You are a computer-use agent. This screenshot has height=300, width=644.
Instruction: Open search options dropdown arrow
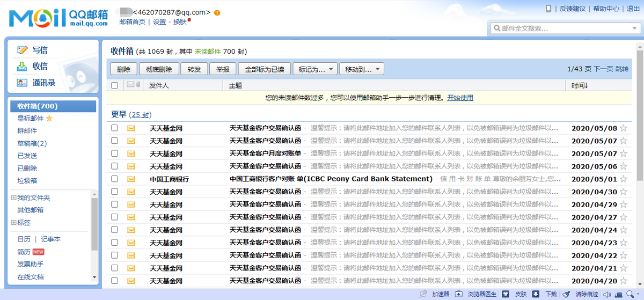click(634, 28)
